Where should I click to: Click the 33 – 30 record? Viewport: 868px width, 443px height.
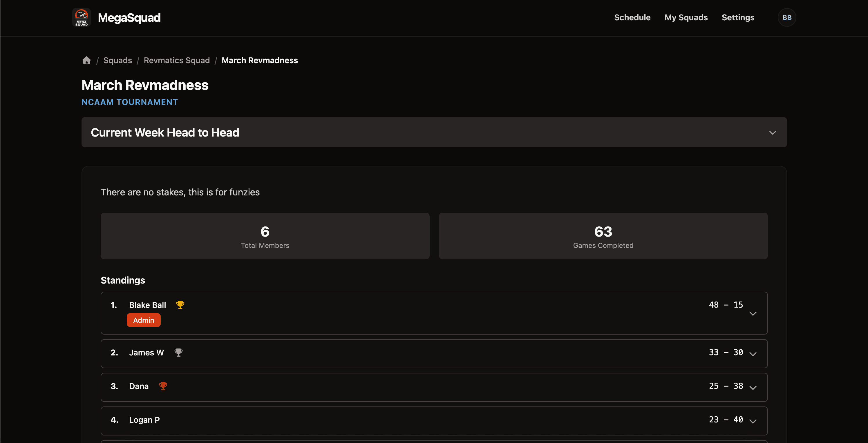pos(726,352)
